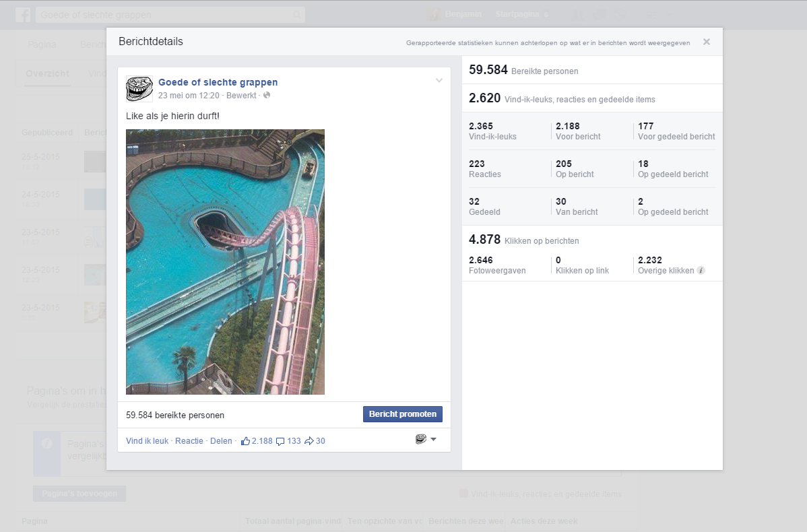Open the page name link 'Goede of slechte grappen'
807x532 pixels.
[218, 82]
